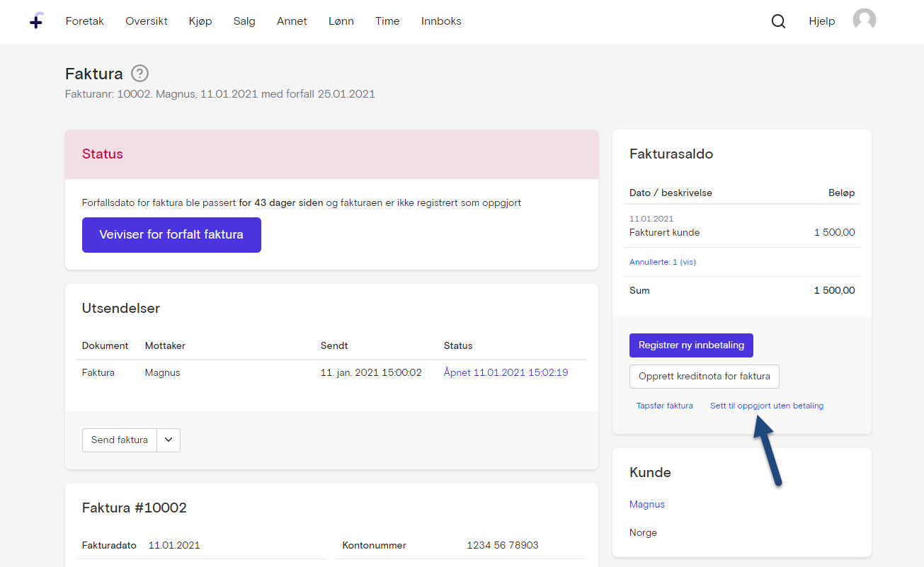
Task: Open the Salg menu
Action: coord(244,21)
